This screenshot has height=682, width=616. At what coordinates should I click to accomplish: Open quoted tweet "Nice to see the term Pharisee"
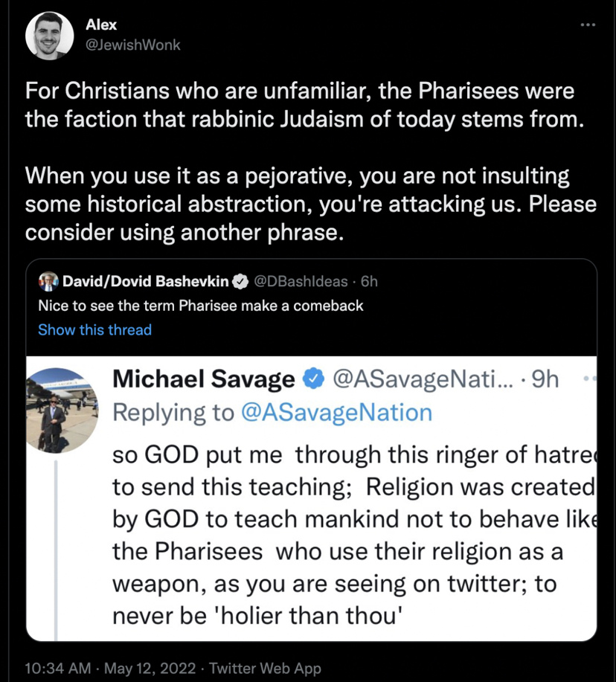[201, 306]
